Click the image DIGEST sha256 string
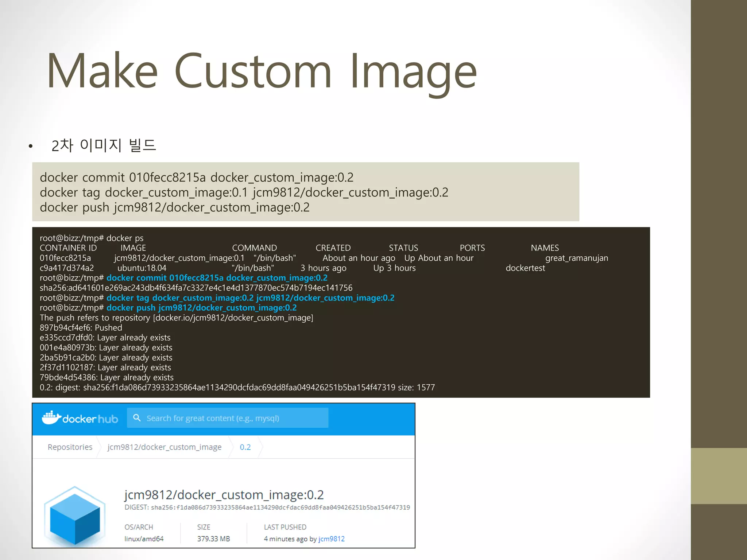This screenshot has width=747, height=560. [x=280, y=507]
